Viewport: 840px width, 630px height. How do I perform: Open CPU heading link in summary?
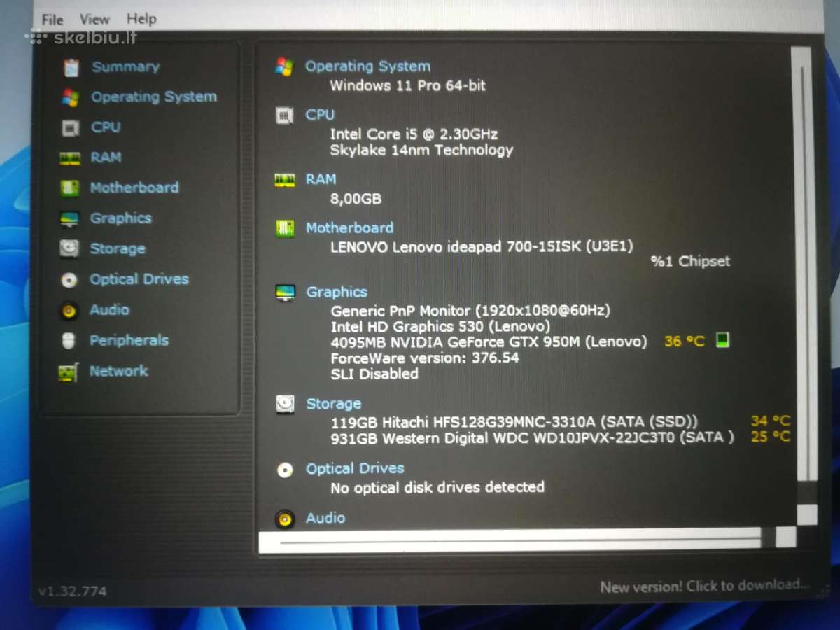click(x=320, y=115)
